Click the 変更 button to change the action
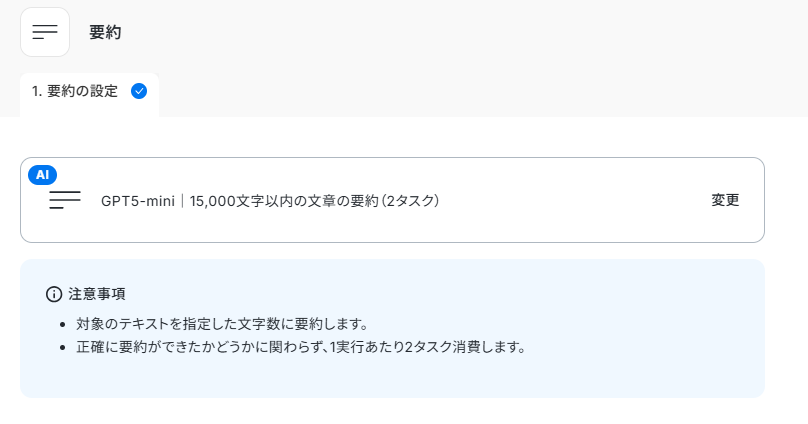Screen dimensions: 808x424 (725, 200)
